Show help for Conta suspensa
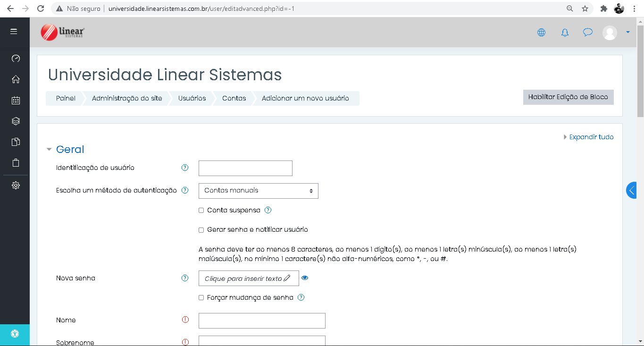Screen dimensions: 644x346 (x=268, y=210)
